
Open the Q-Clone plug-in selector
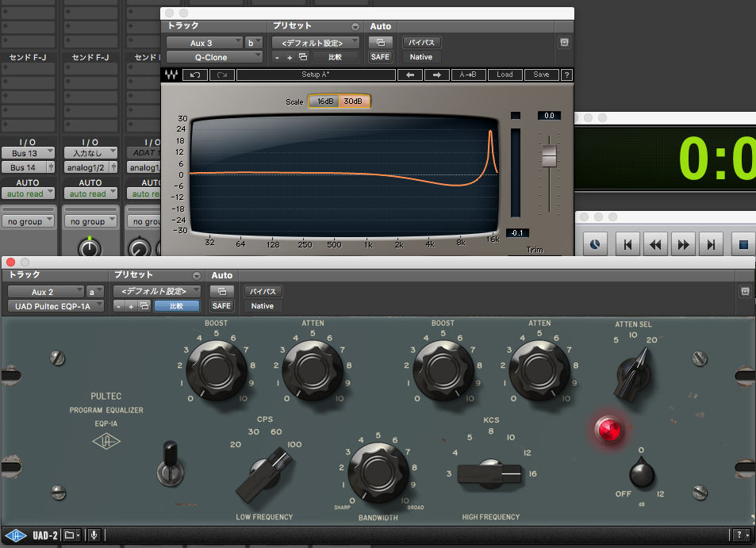(x=214, y=57)
